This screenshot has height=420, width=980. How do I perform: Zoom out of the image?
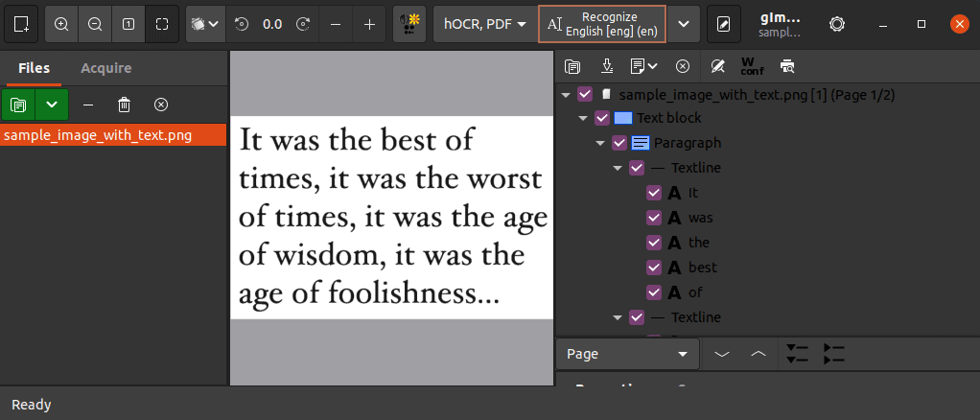pos(95,24)
